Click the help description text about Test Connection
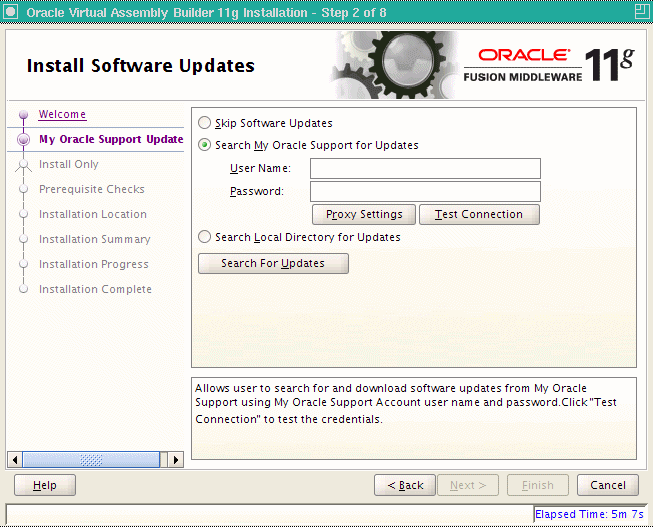 pyautogui.click(x=406, y=403)
